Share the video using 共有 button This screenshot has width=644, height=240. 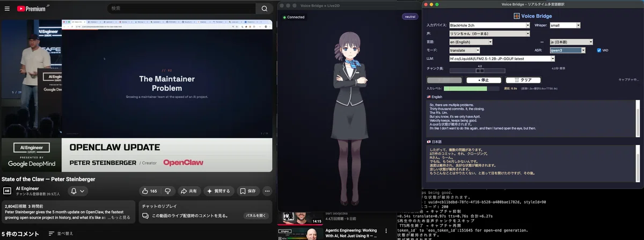(x=189, y=191)
